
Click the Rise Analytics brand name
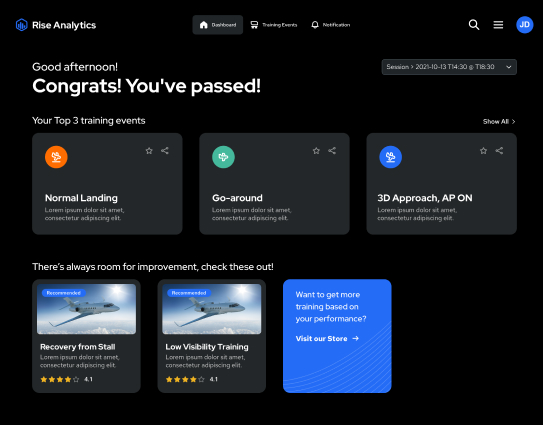point(64,25)
